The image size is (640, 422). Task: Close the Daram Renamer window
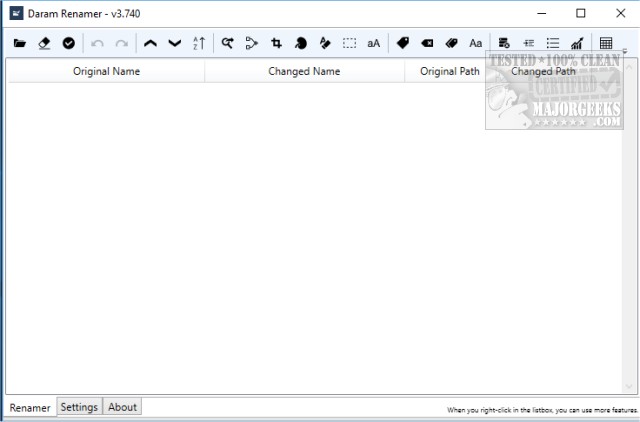click(x=620, y=13)
